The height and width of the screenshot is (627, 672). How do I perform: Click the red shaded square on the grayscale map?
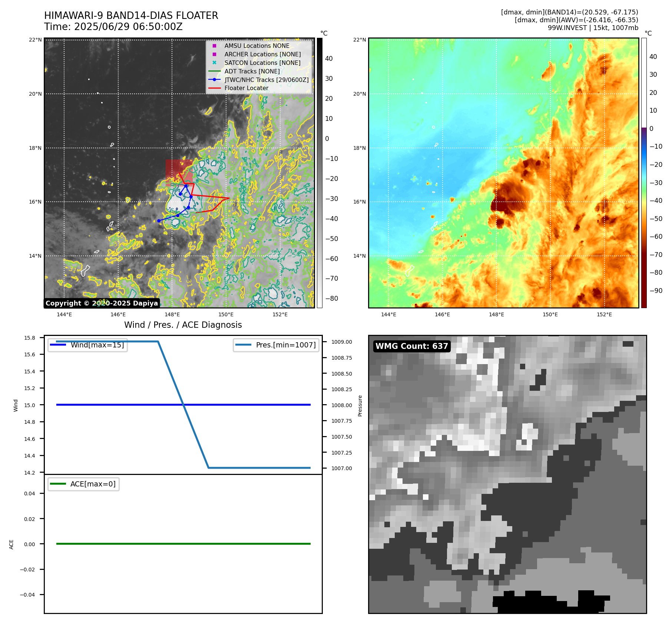click(x=179, y=173)
